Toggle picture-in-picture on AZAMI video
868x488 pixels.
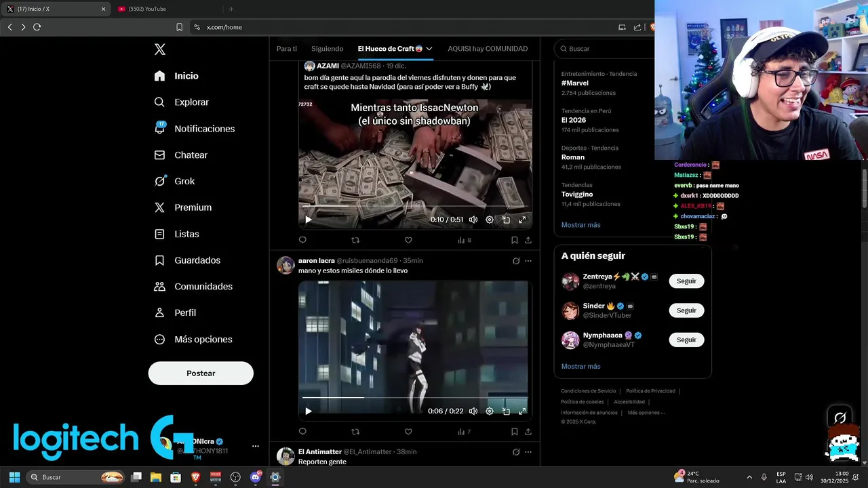(506, 220)
